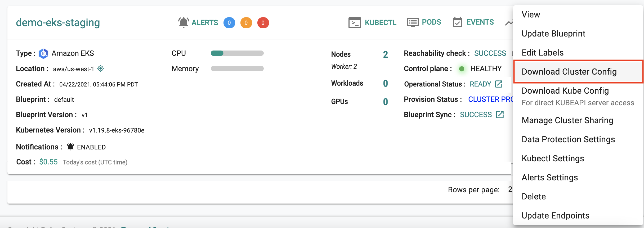Click the Alerts bell icon
Image resolution: width=644 pixels, height=228 pixels.
point(184,22)
